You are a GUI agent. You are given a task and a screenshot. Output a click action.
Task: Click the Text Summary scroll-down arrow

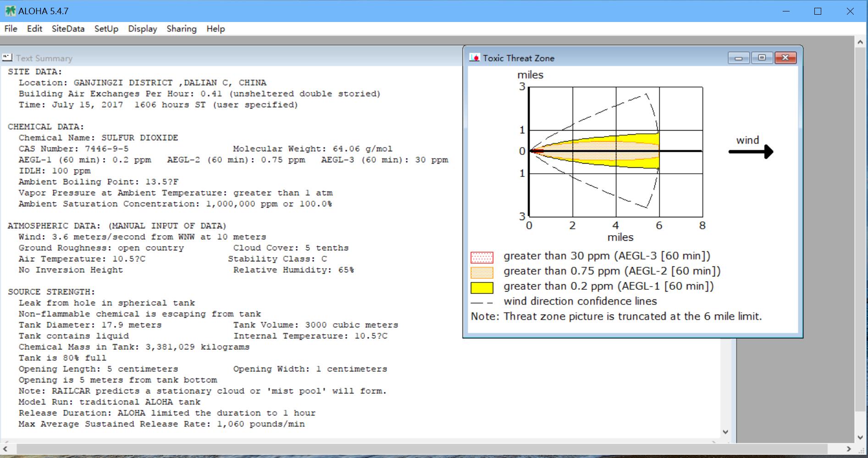click(725, 431)
